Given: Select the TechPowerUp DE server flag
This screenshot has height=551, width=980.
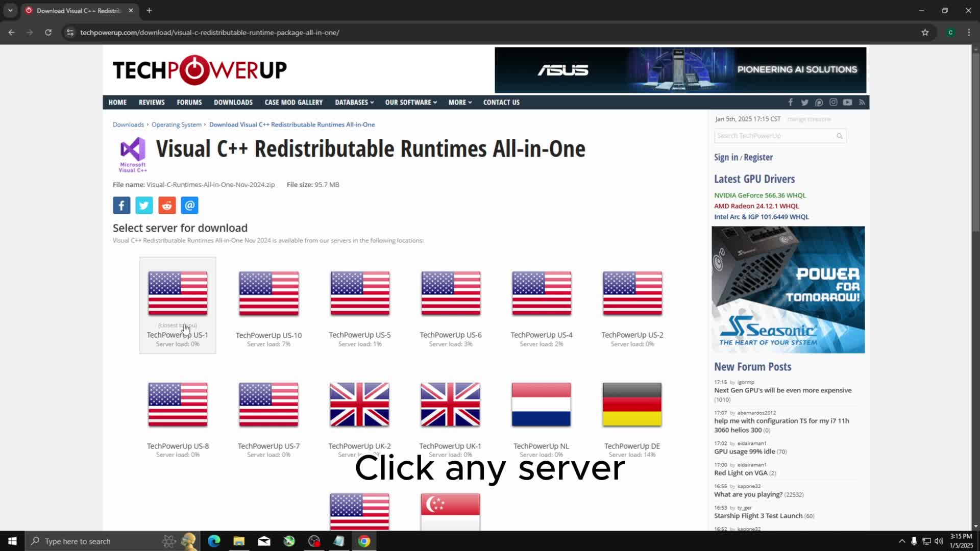Looking at the screenshot, I should [x=631, y=404].
